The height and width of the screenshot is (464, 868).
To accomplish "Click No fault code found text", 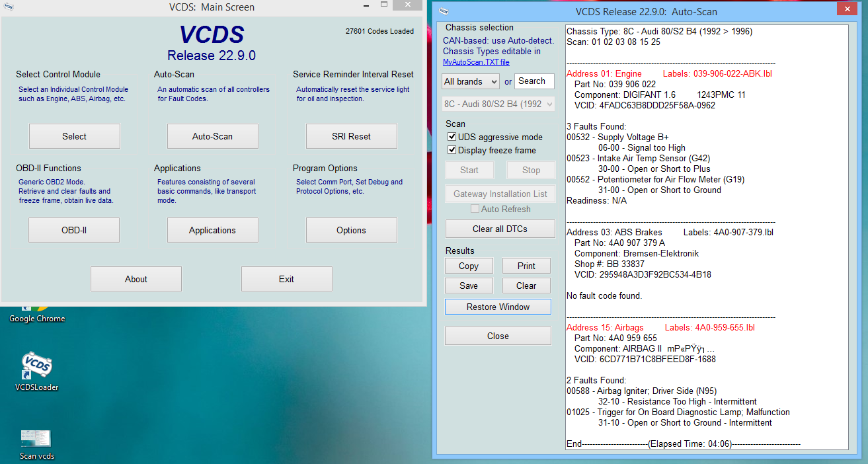I will (604, 295).
